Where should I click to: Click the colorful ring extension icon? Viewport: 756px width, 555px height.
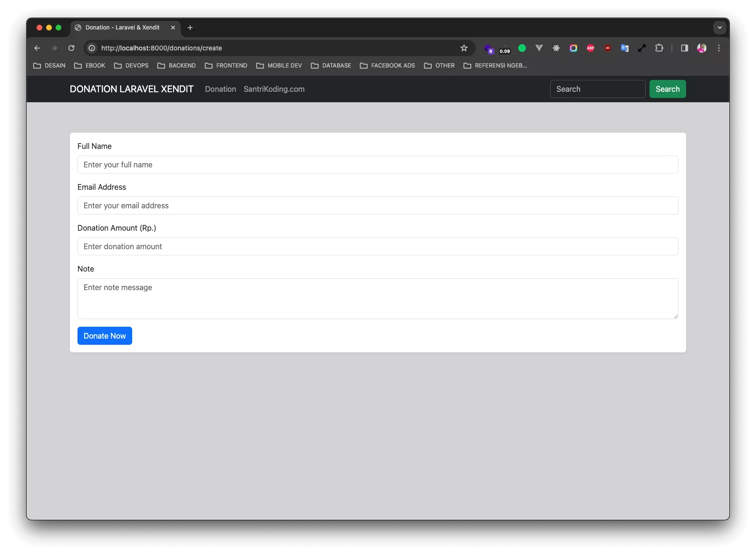[x=573, y=48]
